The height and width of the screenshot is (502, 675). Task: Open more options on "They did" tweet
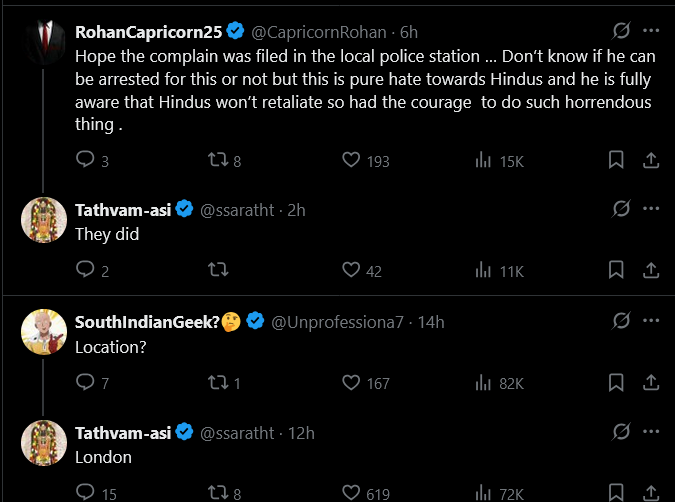pos(651,208)
